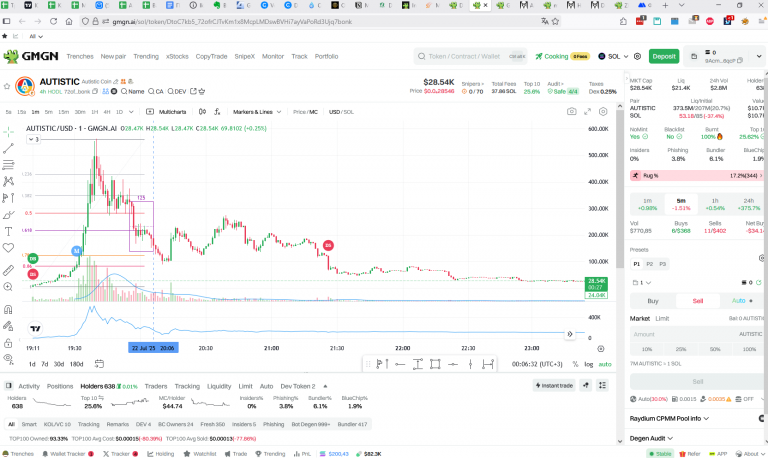Select the 1h stats period

715,204
